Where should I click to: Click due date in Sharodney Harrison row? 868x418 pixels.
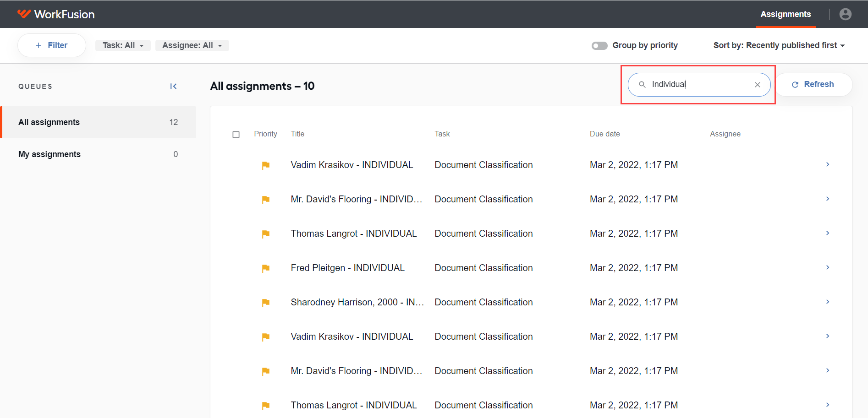pyautogui.click(x=634, y=302)
